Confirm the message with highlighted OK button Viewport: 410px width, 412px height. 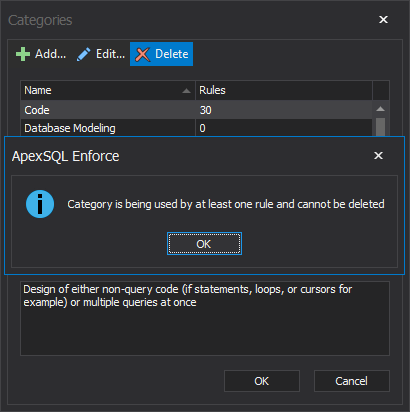point(204,244)
